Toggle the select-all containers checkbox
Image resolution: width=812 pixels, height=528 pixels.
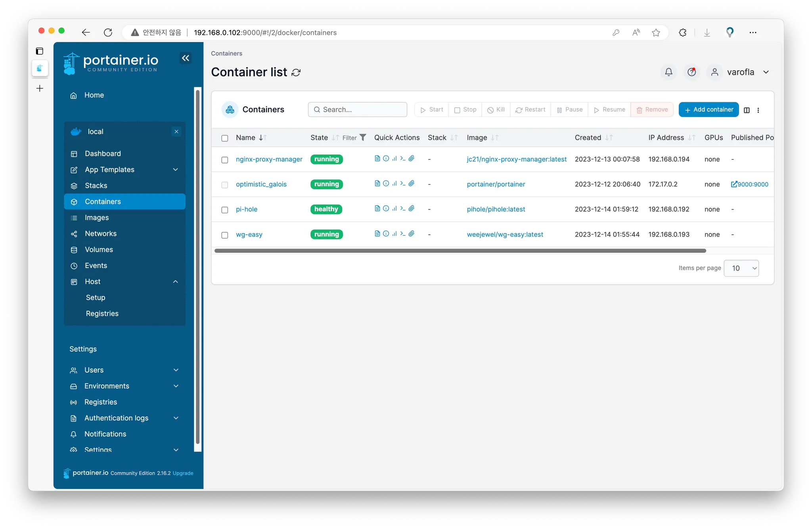(225, 138)
